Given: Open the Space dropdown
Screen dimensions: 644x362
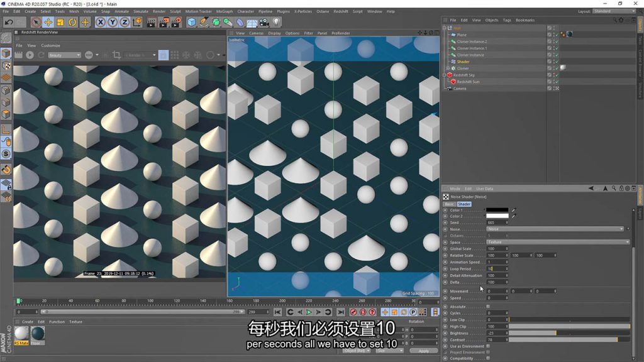Looking at the screenshot, I should pyautogui.click(x=558, y=242).
